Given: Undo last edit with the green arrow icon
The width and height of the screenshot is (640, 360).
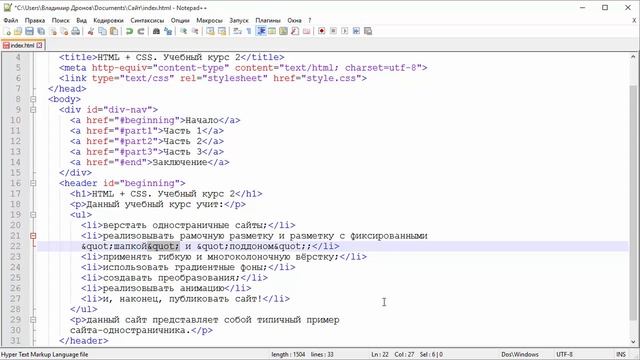Looking at the screenshot, I should [129, 31].
